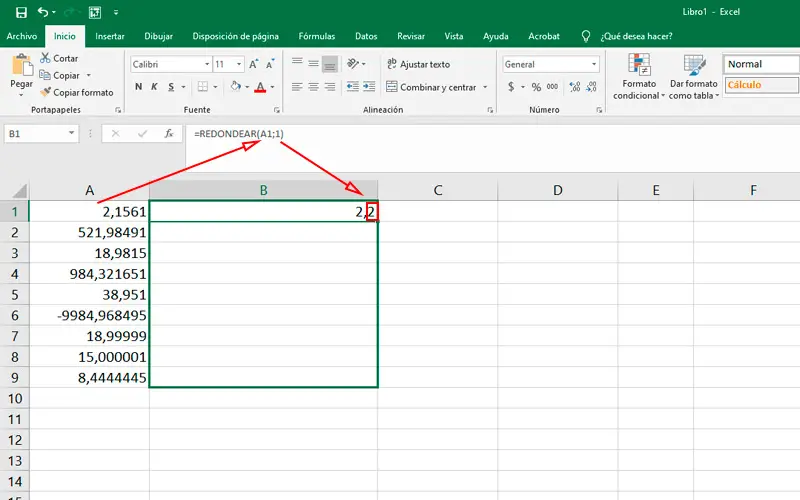Viewport: 800px width, 500px height.
Task: Switch to the Revisar tab
Action: [411, 36]
